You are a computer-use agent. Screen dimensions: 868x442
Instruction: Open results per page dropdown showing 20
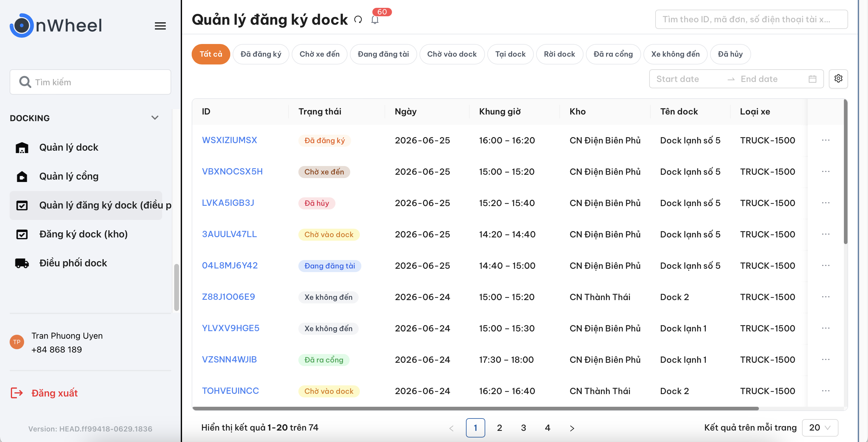[820, 428]
